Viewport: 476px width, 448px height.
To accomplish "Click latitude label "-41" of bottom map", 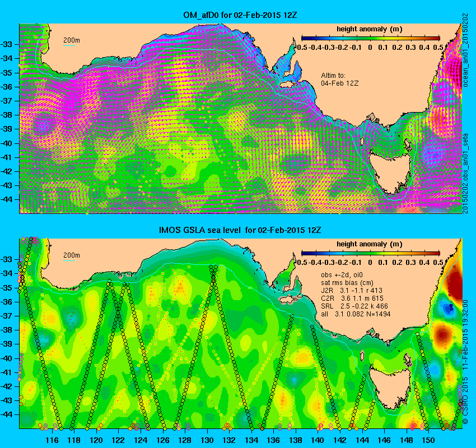I will [6, 372].
